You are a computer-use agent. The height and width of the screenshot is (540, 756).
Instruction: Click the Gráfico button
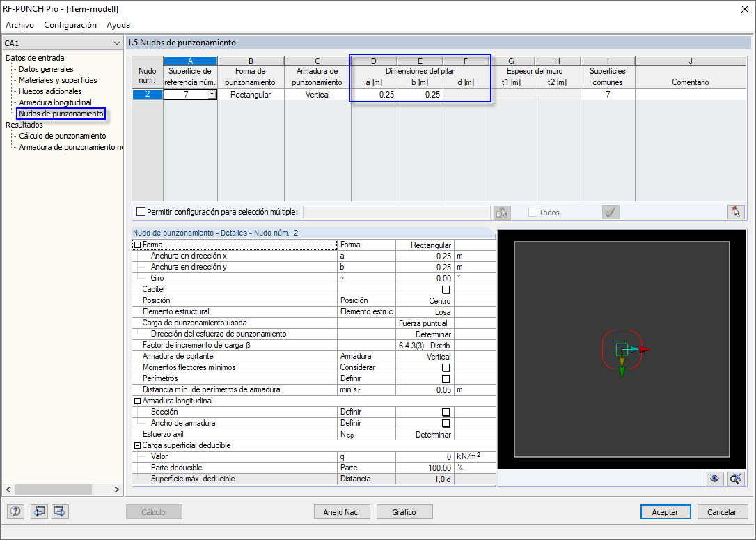pos(404,512)
